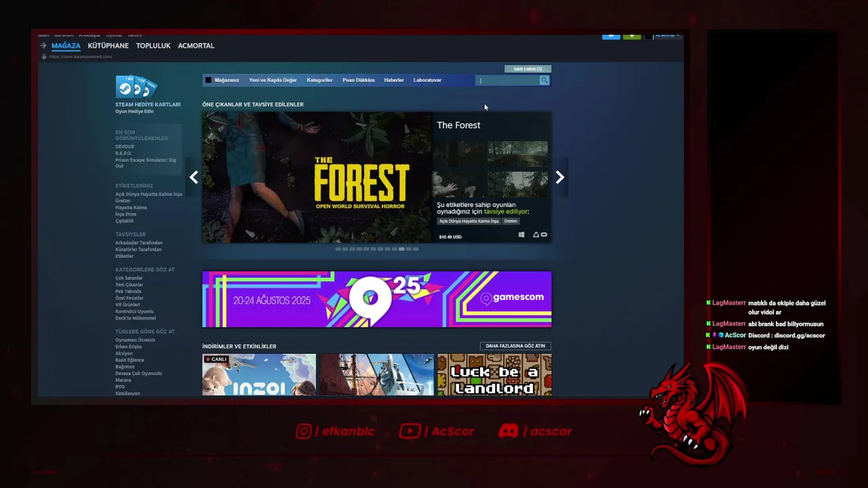Image resolution: width=868 pixels, height=488 pixels.
Task: Open the STEAM HEDİYE KARTLARI link
Action: (148, 104)
